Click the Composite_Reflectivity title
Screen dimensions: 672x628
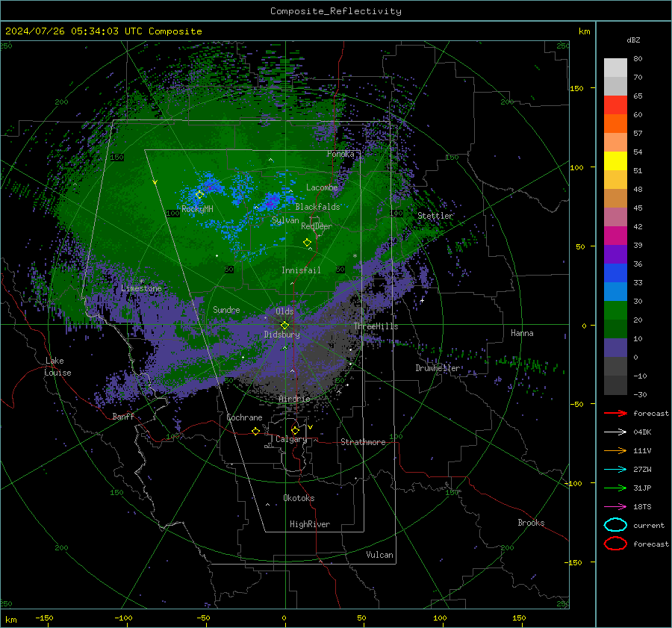(336, 11)
